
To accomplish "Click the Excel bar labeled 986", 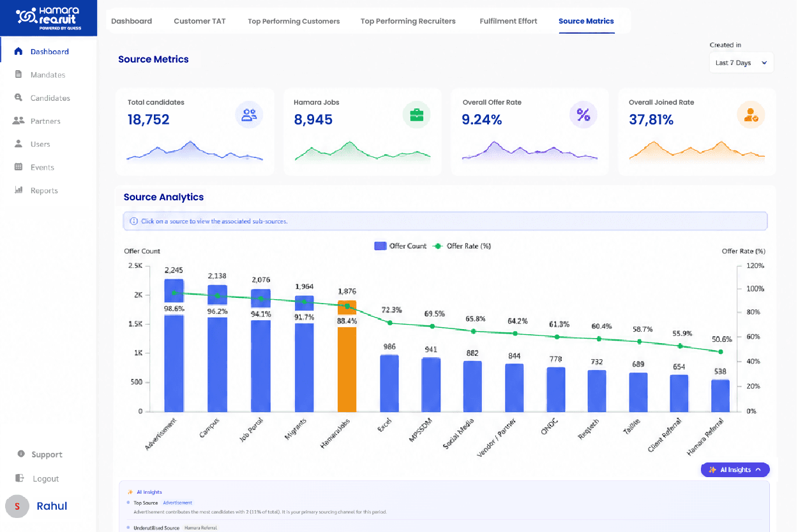I will click(x=389, y=383).
